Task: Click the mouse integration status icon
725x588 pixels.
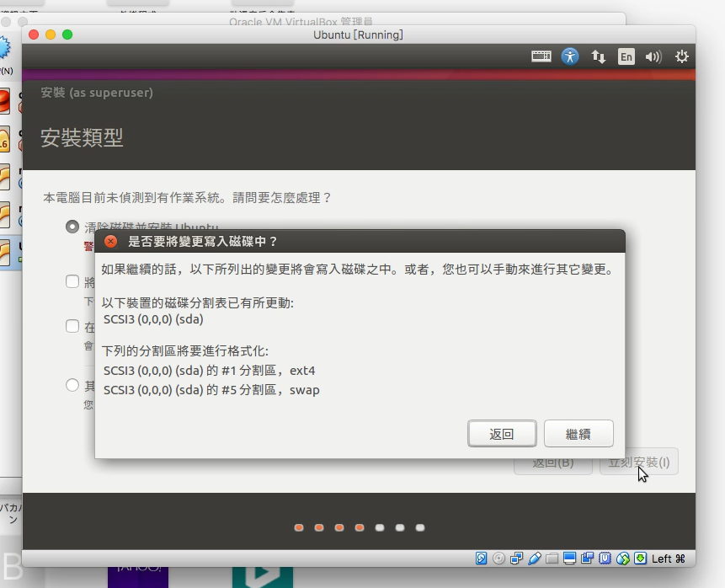Action: tap(623, 559)
